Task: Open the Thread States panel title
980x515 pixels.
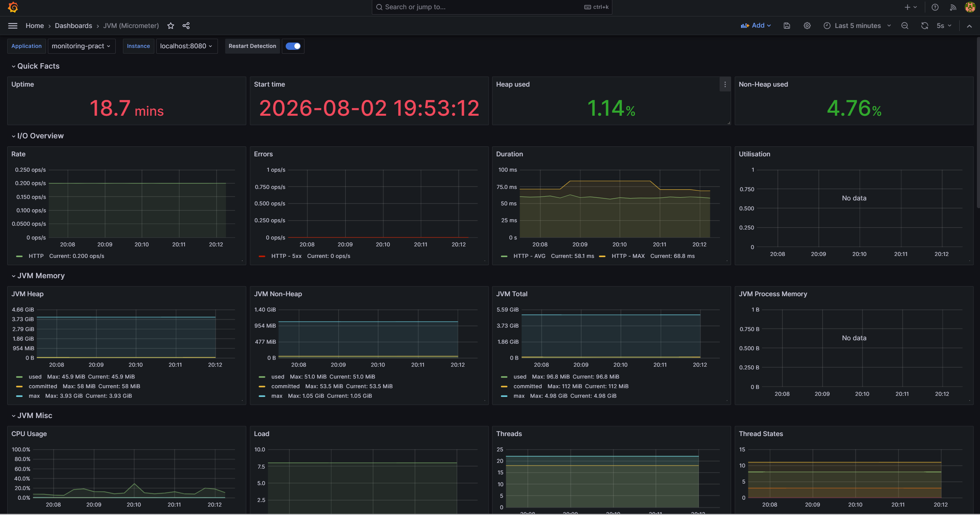Action: tap(761, 434)
